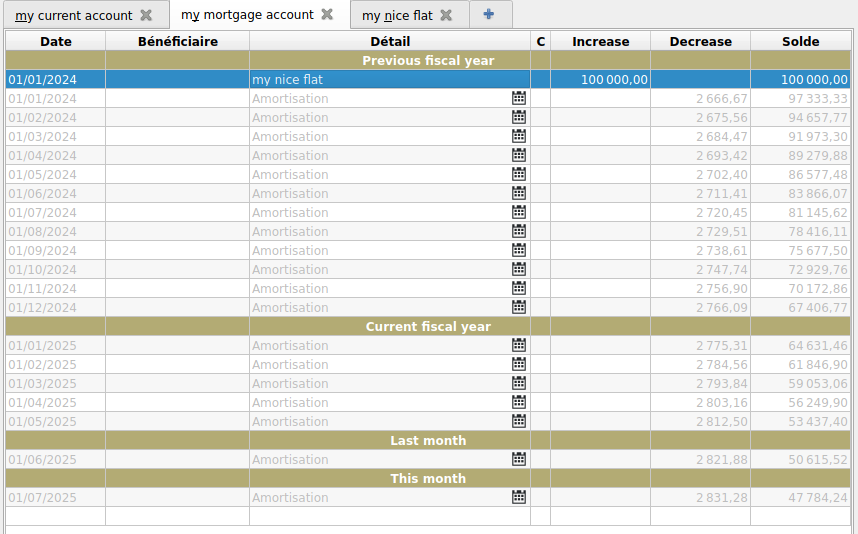Switch to 'my current account' tab
Image resolution: width=858 pixels, height=534 pixels.
click(x=74, y=15)
